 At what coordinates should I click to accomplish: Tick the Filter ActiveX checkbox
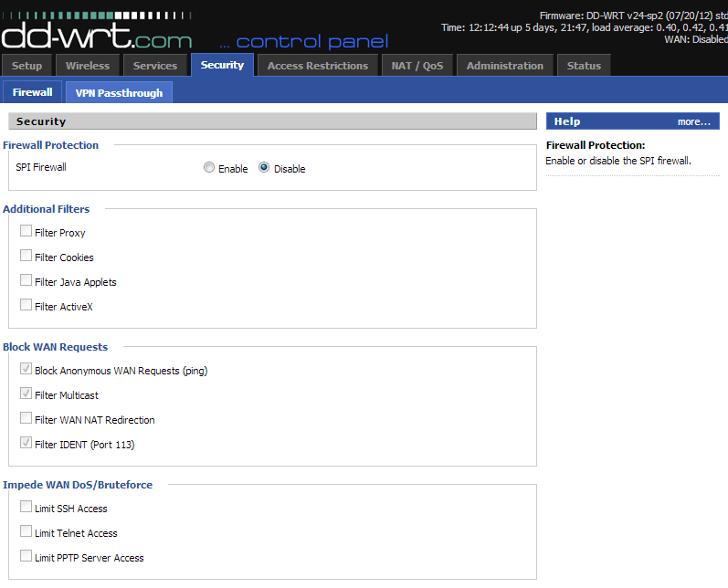point(26,306)
